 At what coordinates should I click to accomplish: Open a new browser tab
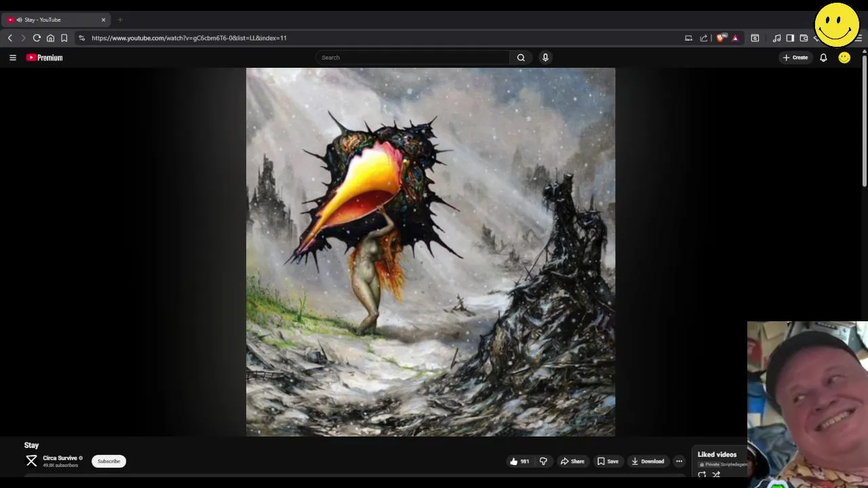120,20
